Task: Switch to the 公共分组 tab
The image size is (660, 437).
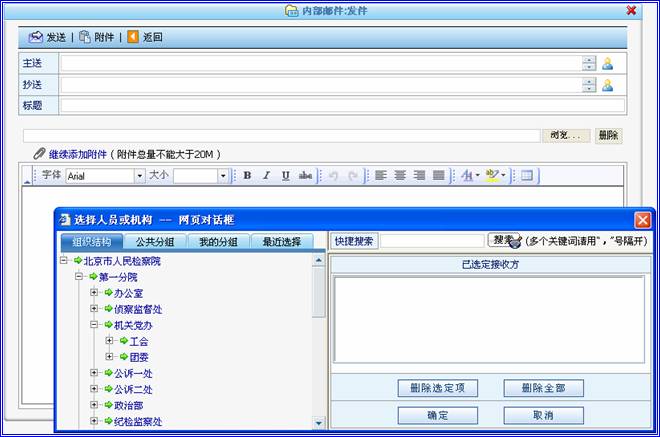Action: [155, 241]
